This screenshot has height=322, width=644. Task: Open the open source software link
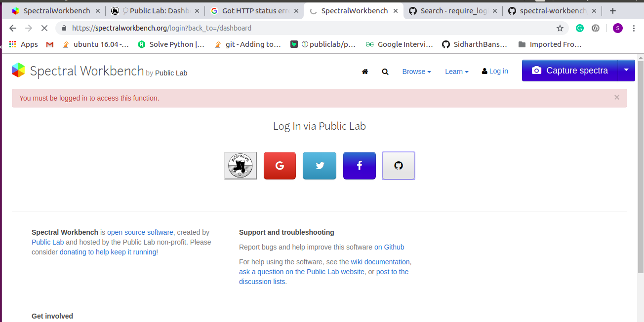pos(140,232)
